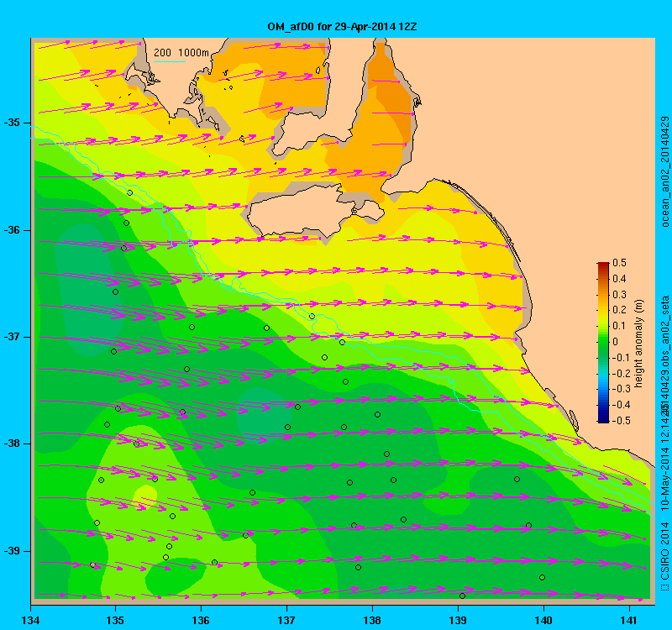Click longitude axis label '139'
Image resolution: width=672 pixels, height=630 pixels.
click(x=458, y=620)
